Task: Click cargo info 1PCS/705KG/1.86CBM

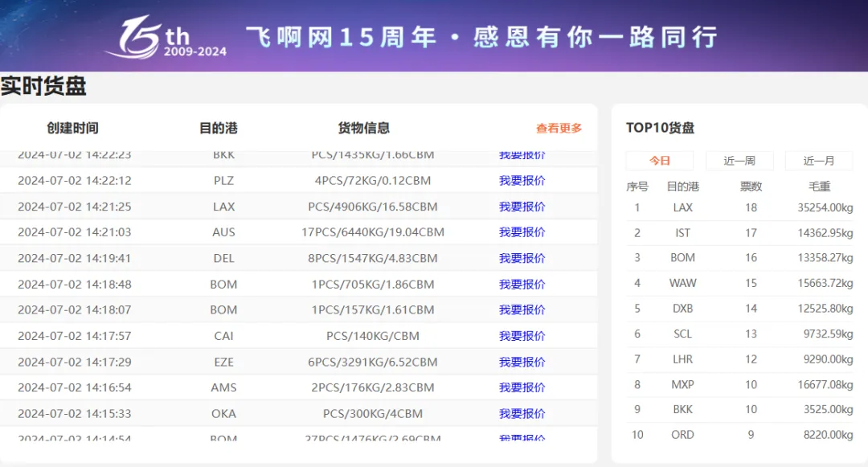Action: click(x=373, y=284)
